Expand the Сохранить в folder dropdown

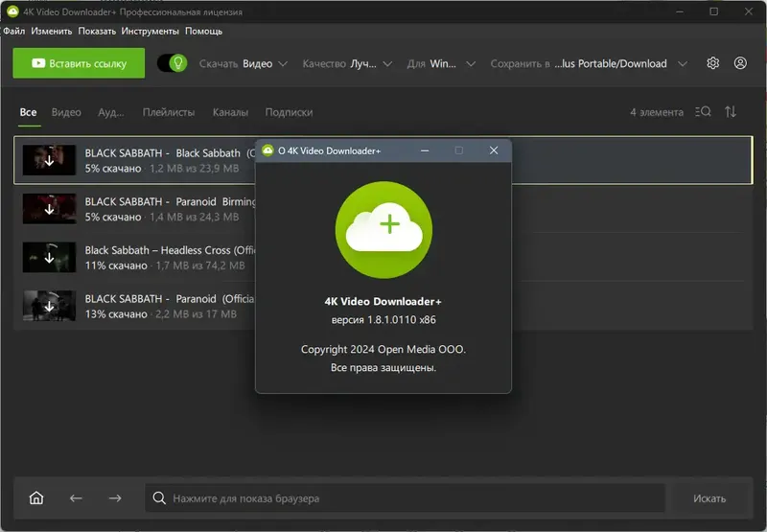pyautogui.click(x=589, y=63)
